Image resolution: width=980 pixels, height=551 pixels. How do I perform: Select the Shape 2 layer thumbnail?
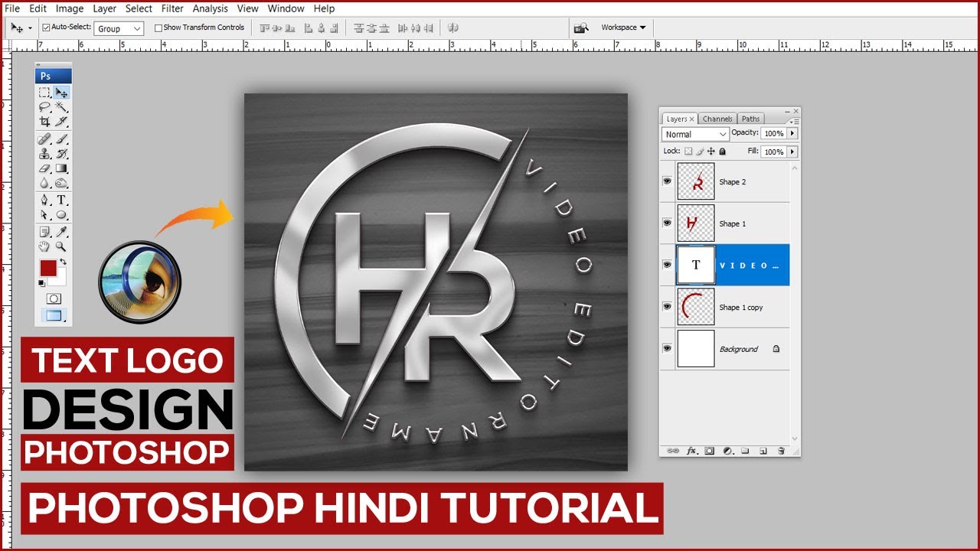click(x=696, y=182)
